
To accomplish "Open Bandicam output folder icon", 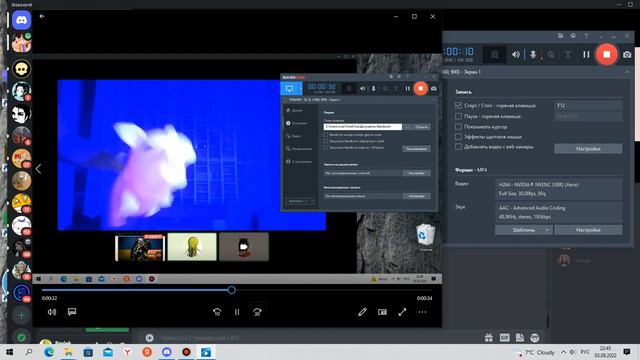I will 560,36.
